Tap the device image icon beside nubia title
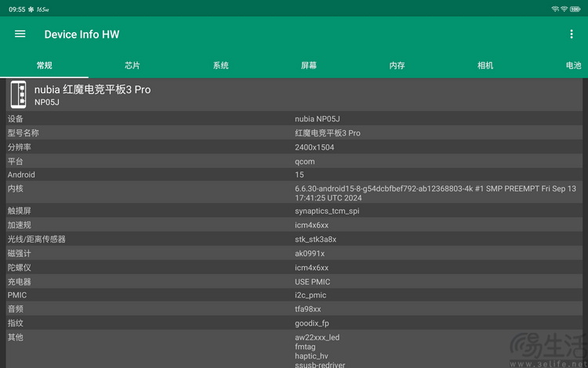 coord(18,94)
